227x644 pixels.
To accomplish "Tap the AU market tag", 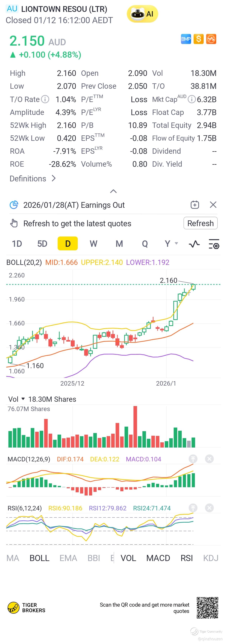I will tap(12, 9).
